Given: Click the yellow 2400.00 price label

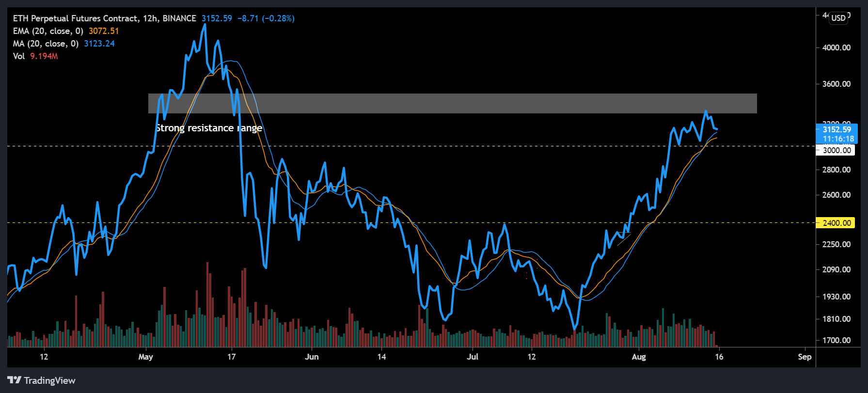Looking at the screenshot, I should click(x=836, y=223).
